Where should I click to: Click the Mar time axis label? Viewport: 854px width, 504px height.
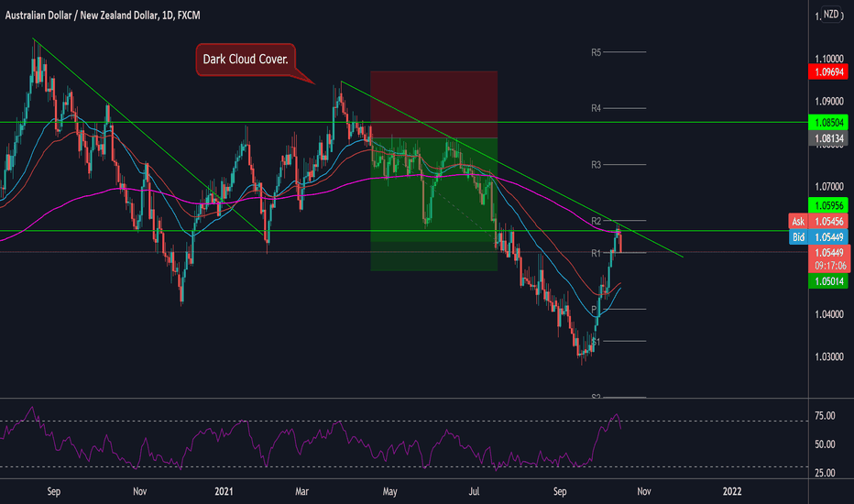click(301, 491)
